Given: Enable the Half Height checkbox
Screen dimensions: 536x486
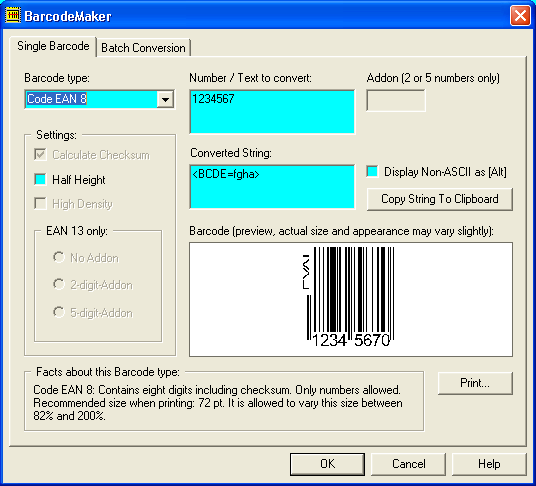Looking at the screenshot, I should (x=40, y=179).
